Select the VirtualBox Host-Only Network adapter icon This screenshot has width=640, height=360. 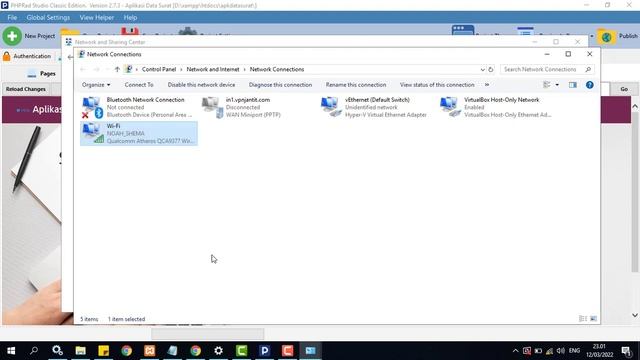tap(451, 107)
